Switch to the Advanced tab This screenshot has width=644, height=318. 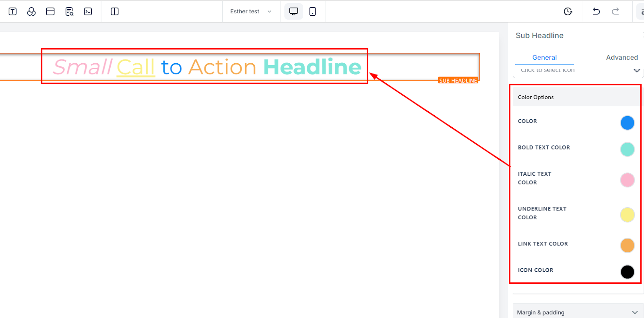[622, 57]
